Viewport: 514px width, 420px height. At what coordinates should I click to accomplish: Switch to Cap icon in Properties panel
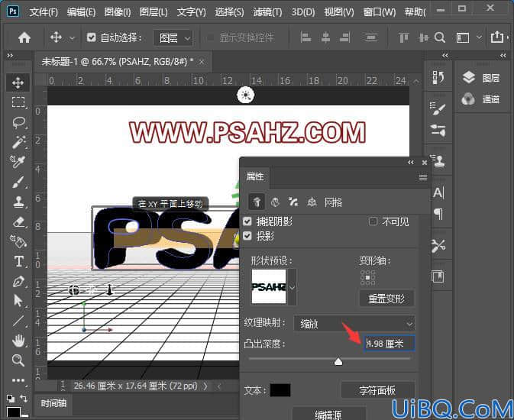tap(293, 202)
